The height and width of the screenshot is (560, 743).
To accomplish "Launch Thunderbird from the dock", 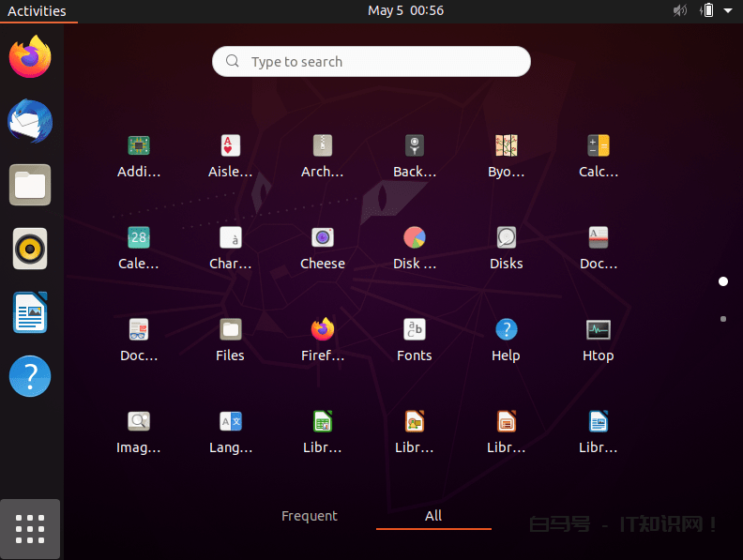I will pyautogui.click(x=30, y=122).
